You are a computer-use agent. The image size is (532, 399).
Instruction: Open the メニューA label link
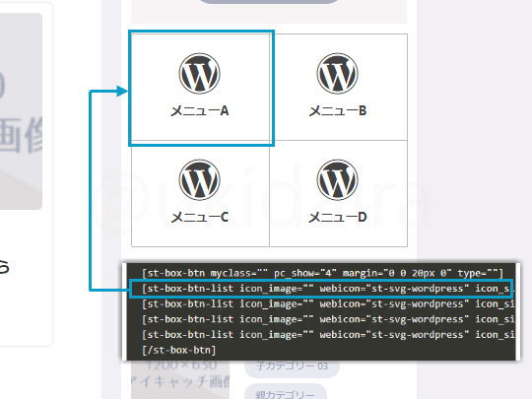[199, 110]
